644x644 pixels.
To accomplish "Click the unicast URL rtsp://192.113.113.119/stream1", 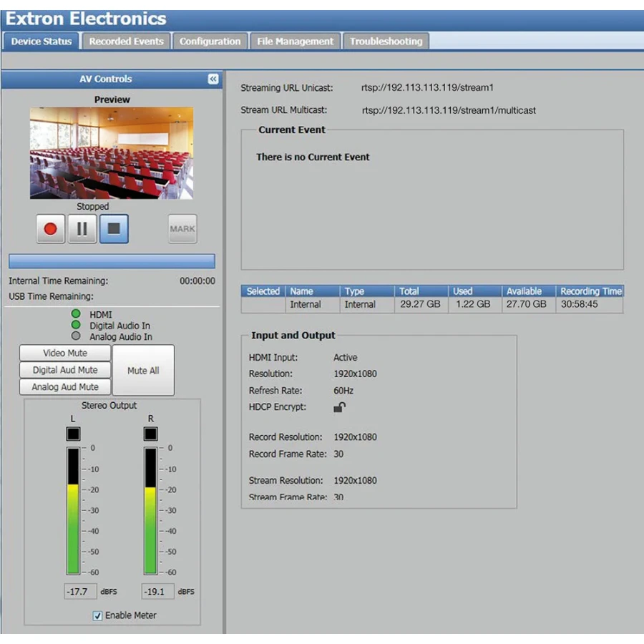I will [428, 87].
